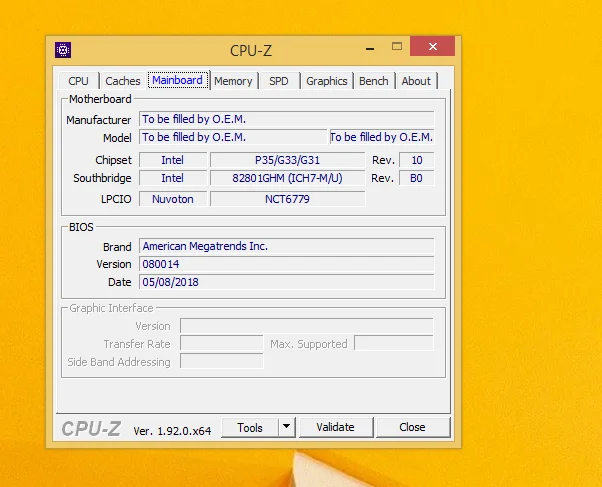
Task: Click the BIOS date 05/08/2018
Action: [286, 282]
